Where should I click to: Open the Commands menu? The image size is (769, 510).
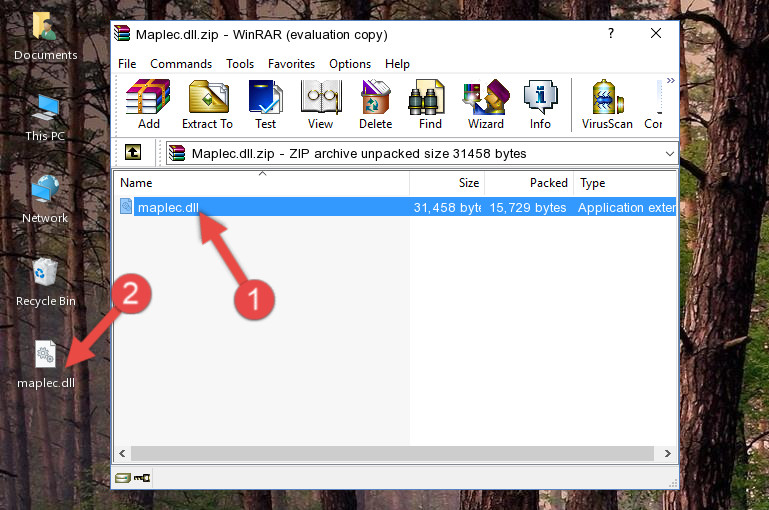[181, 64]
